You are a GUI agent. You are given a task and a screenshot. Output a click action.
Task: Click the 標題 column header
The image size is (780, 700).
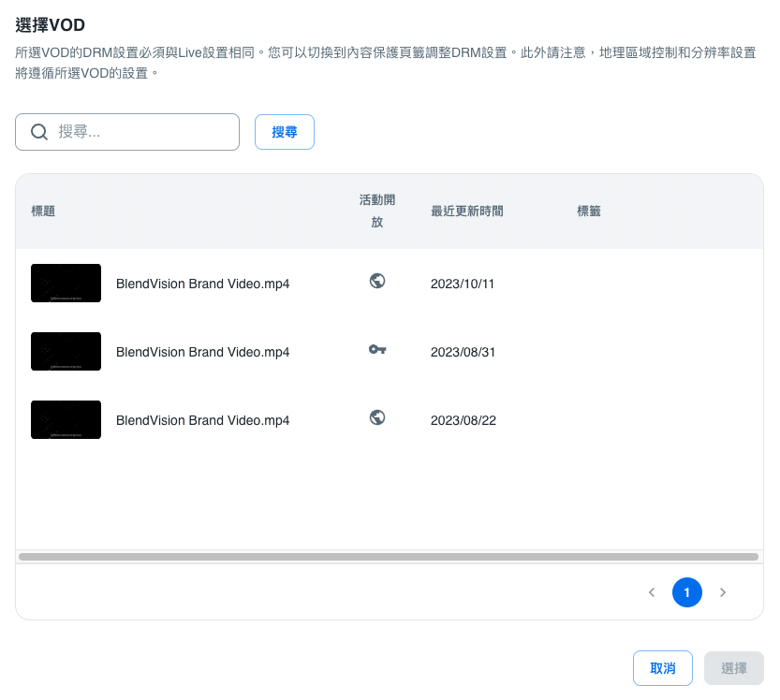43,211
